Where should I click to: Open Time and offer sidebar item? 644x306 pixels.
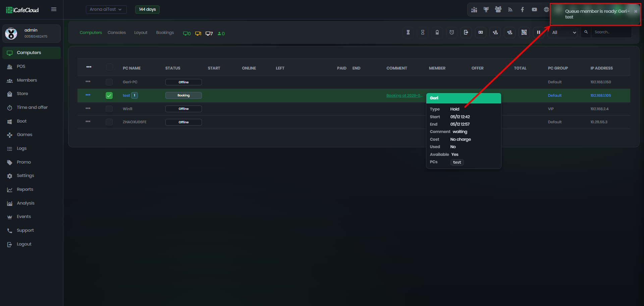[32, 107]
